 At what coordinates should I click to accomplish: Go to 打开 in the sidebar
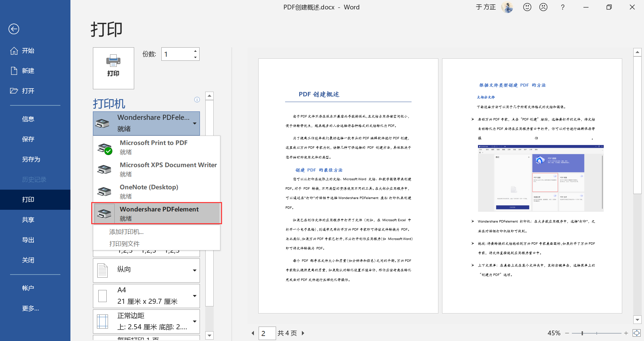tap(35, 91)
